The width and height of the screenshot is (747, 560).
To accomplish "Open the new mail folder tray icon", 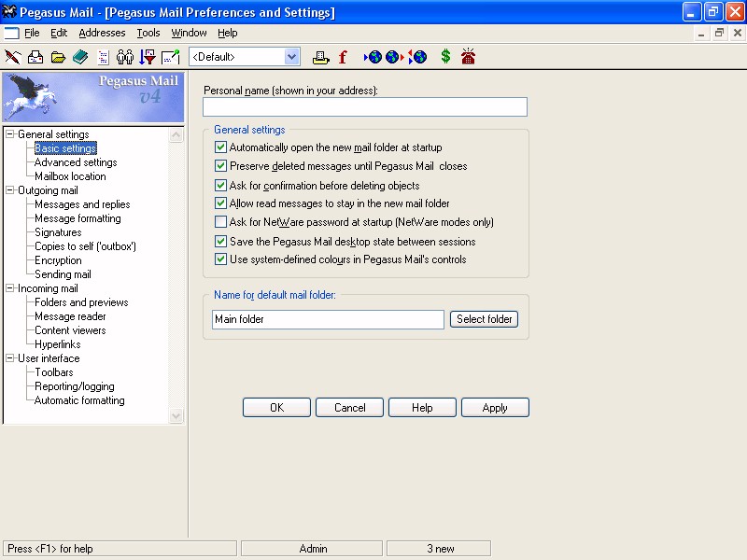I will tap(35, 57).
